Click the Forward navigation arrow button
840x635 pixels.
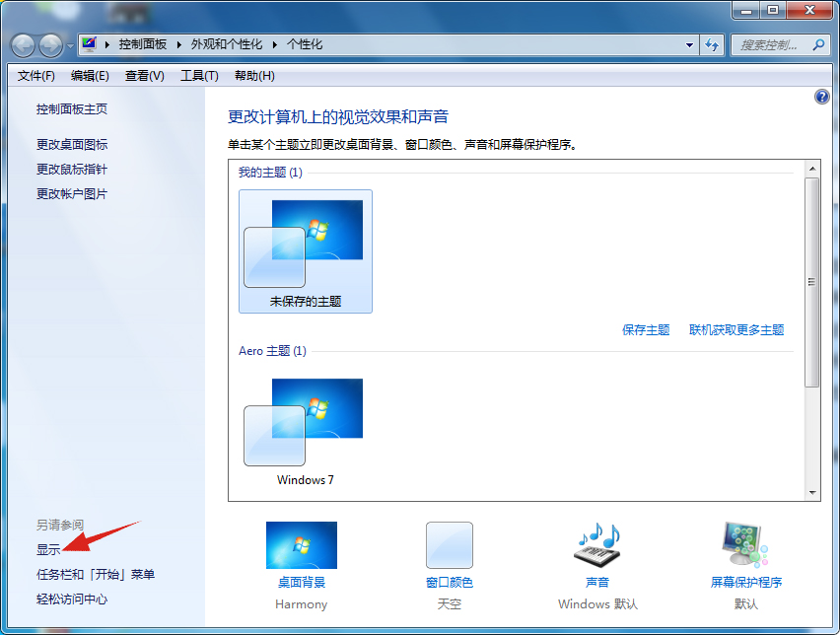51,45
